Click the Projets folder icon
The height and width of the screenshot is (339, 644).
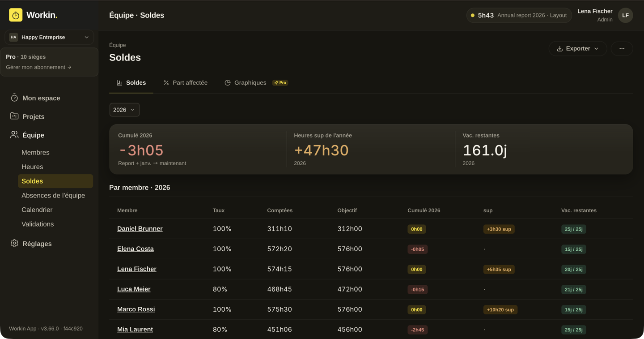coord(14,116)
